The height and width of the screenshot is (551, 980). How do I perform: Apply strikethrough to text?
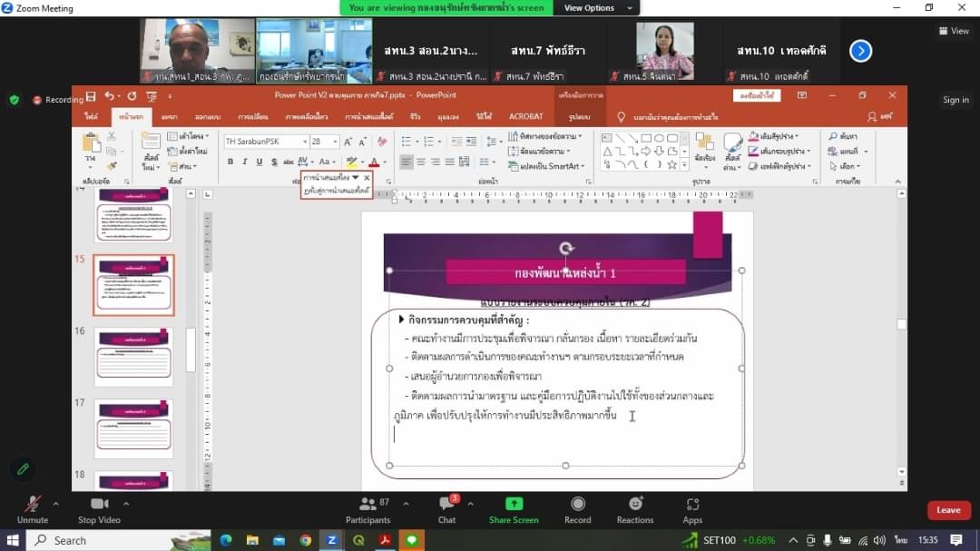(x=289, y=162)
